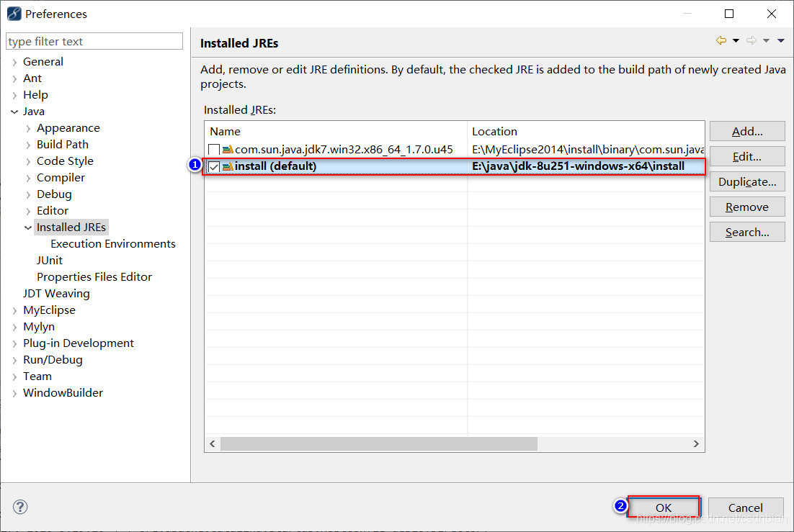Click the Cancel button
This screenshot has width=794, height=532.
[746, 508]
